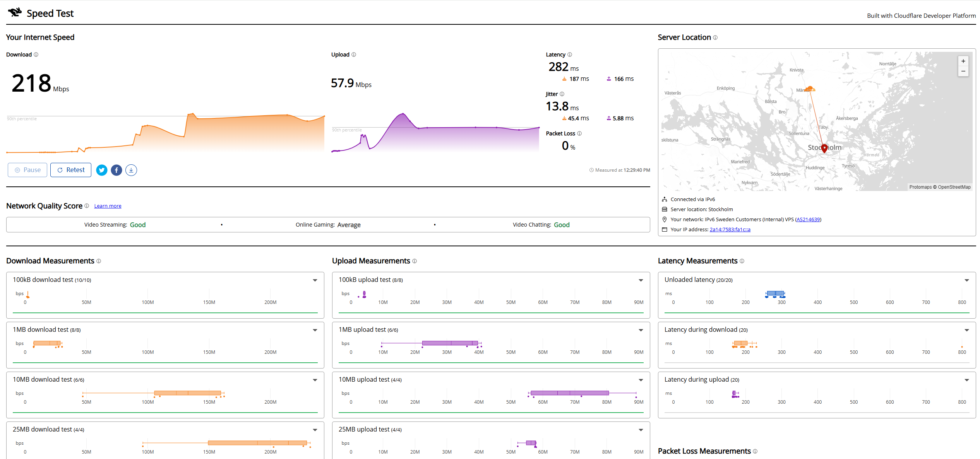Open info icon beside Packet Loss
Screen dimensions: 980x459
(x=579, y=133)
